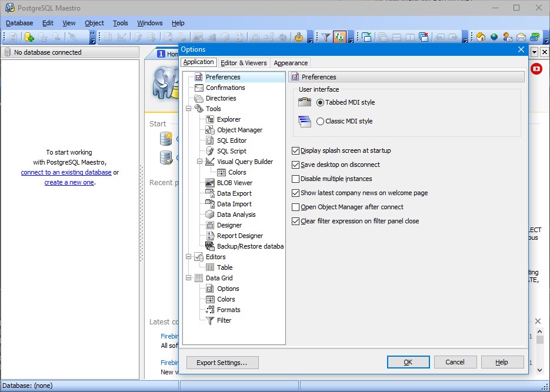Image resolution: width=550 pixels, height=392 pixels.
Task: Open overflow arrow of database toolbar
Action: pyautogui.click(x=92, y=37)
